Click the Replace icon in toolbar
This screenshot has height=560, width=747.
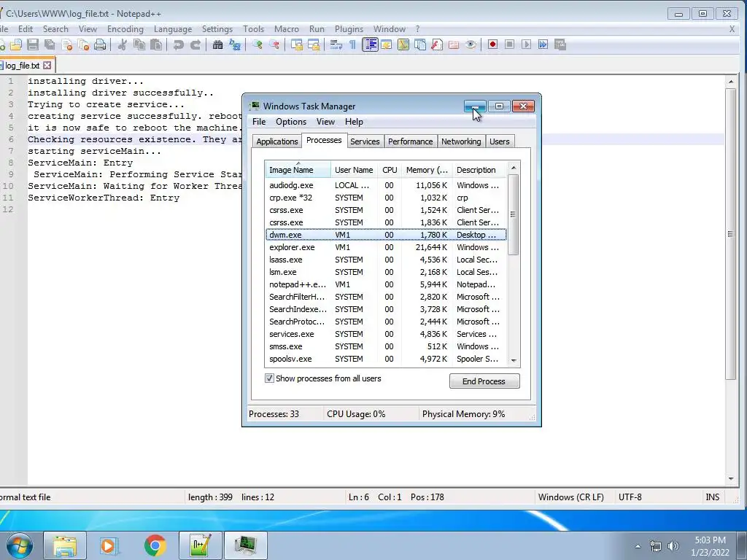click(x=235, y=44)
